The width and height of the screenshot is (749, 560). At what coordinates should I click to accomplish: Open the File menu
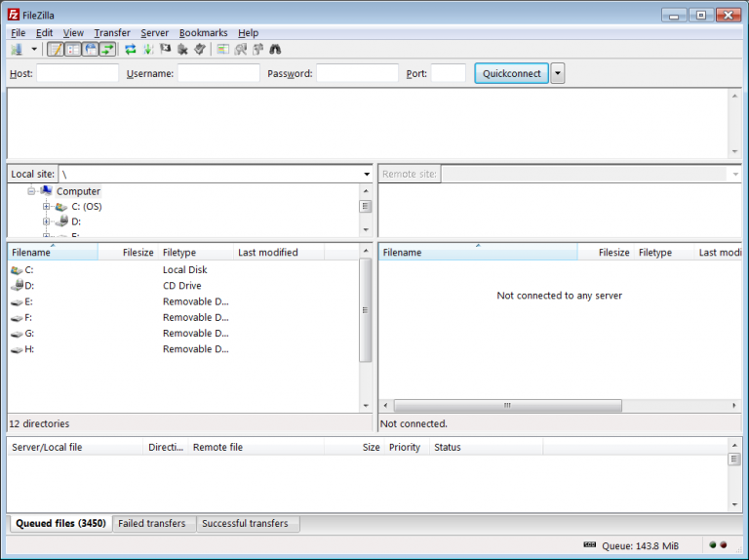pos(19,33)
